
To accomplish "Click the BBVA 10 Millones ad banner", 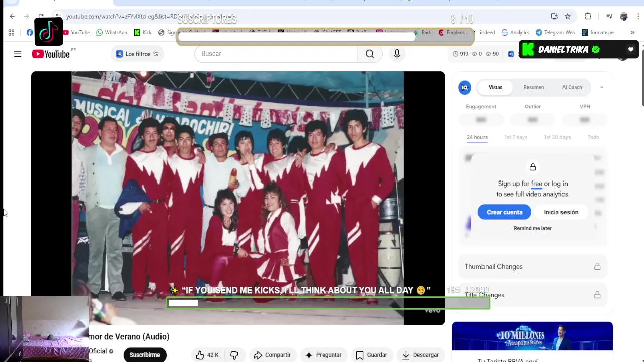I will (x=532, y=336).
